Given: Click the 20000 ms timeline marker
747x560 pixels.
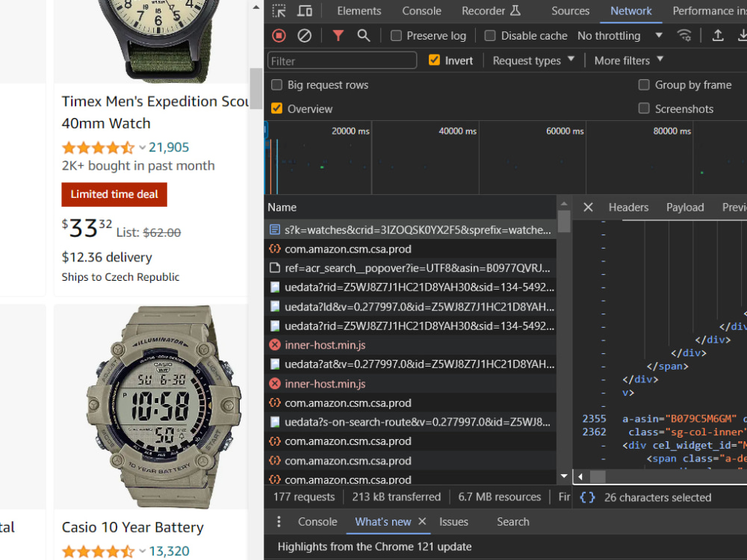Looking at the screenshot, I should tap(350, 131).
